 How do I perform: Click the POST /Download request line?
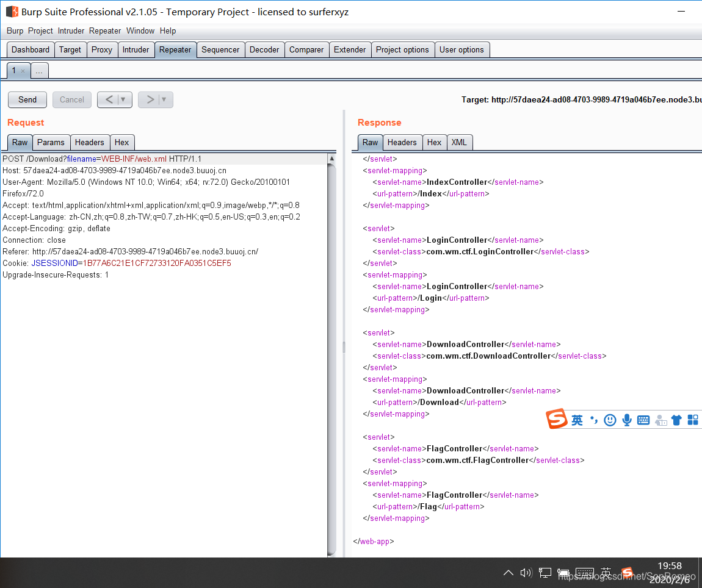click(101, 159)
